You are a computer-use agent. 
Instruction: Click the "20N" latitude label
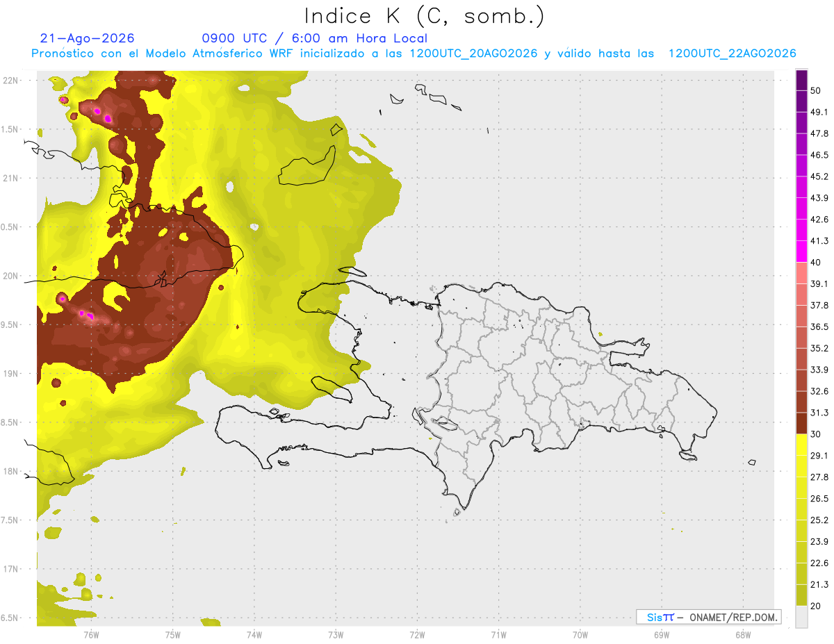pyautogui.click(x=10, y=276)
